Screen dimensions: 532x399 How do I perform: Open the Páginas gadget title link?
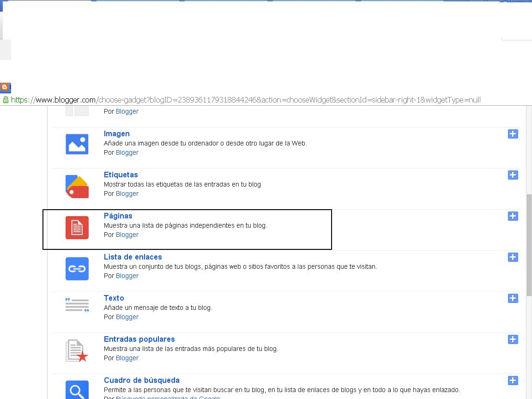tap(118, 216)
